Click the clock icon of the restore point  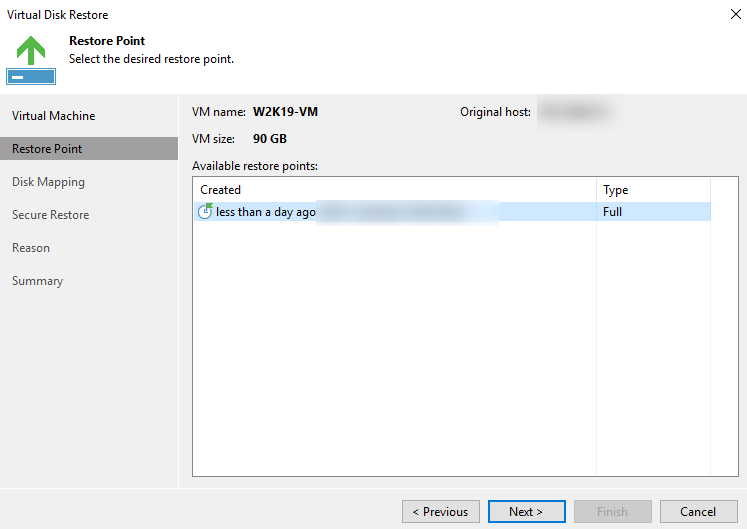(x=205, y=212)
